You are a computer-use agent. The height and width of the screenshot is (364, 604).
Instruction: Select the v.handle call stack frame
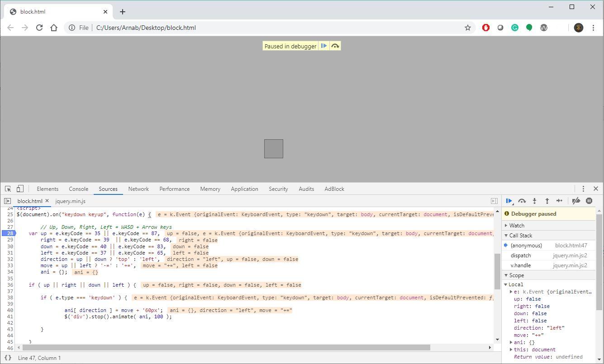pos(549,265)
